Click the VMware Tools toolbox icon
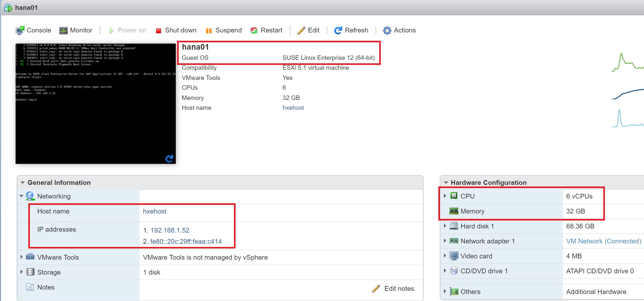Viewport: 644px width, 301px height. [x=30, y=256]
